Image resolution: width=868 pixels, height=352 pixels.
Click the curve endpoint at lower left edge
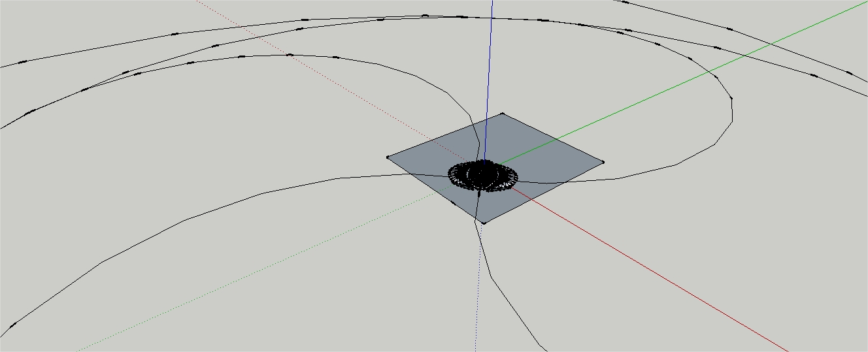tap(12, 325)
